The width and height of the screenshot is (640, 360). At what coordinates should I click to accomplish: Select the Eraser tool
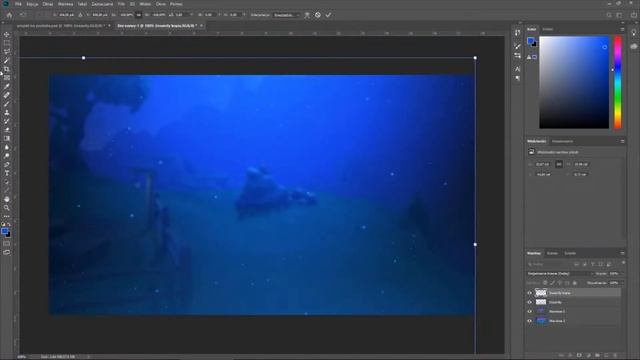tap(7, 130)
